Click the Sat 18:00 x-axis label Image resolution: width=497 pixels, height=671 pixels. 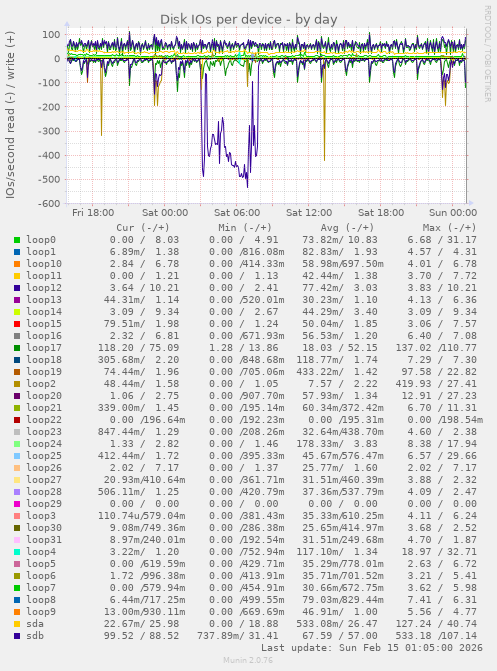click(381, 213)
